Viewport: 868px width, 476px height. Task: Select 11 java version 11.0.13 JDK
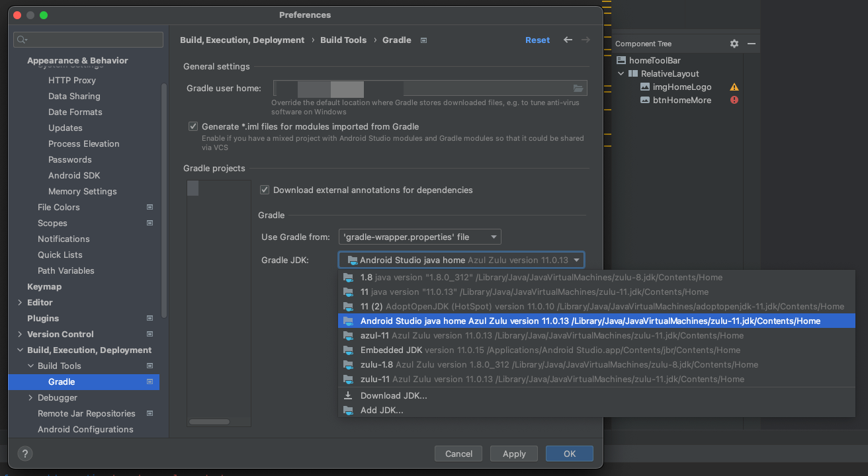point(597,292)
